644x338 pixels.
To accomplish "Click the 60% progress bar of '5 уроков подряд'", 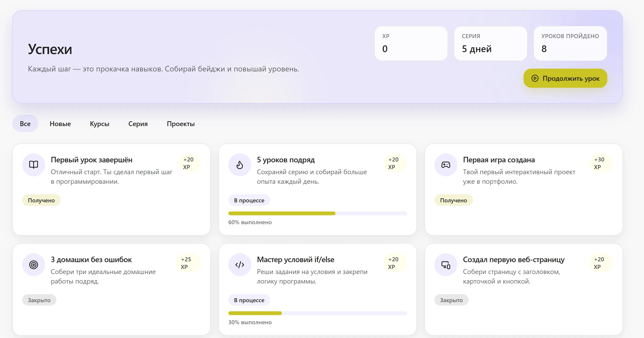I will click(x=317, y=213).
